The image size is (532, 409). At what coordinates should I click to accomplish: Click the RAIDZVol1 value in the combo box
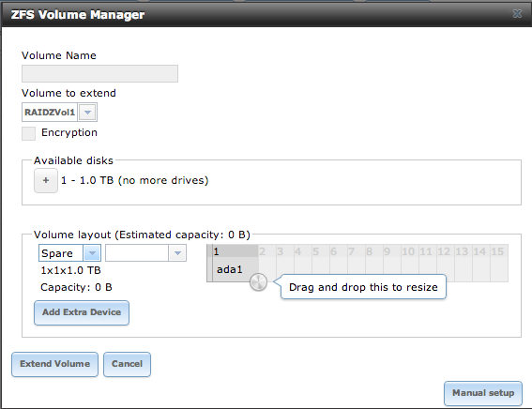coord(50,113)
